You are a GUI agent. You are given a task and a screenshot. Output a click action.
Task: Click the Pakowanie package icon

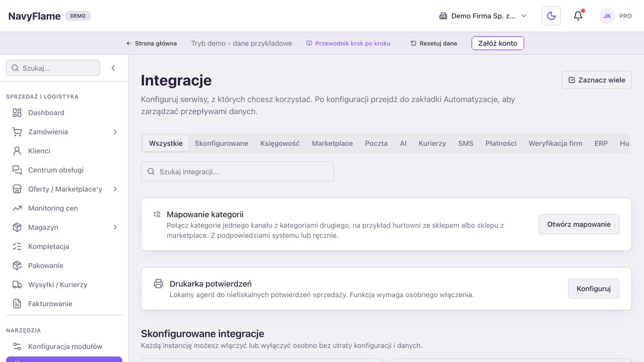click(x=17, y=265)
